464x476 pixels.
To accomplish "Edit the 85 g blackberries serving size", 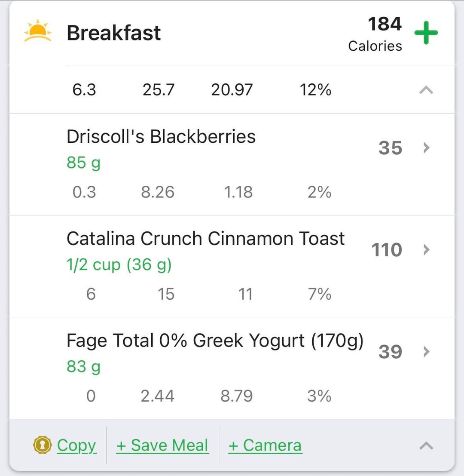I will pos(83,163).
